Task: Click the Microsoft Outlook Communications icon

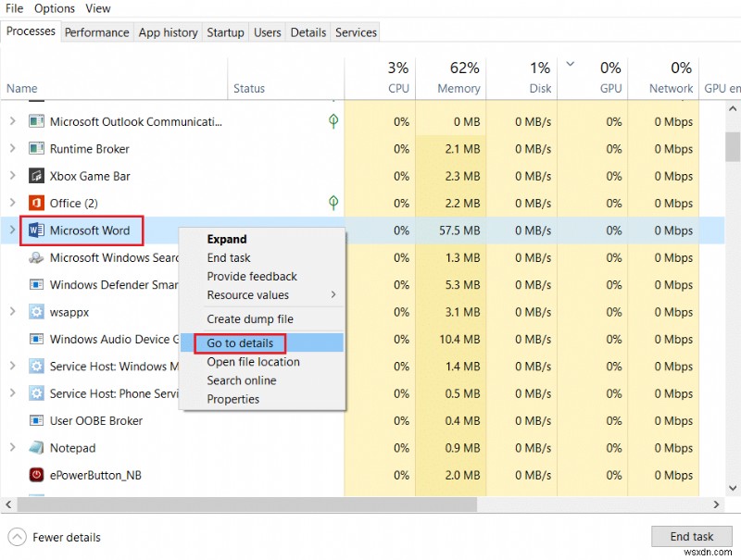Action: [x=35, y=121]
